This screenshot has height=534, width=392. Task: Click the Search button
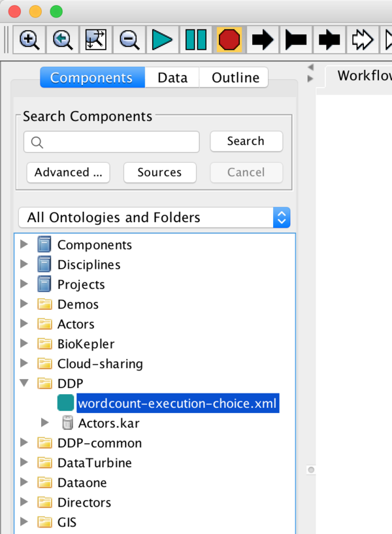246,141
